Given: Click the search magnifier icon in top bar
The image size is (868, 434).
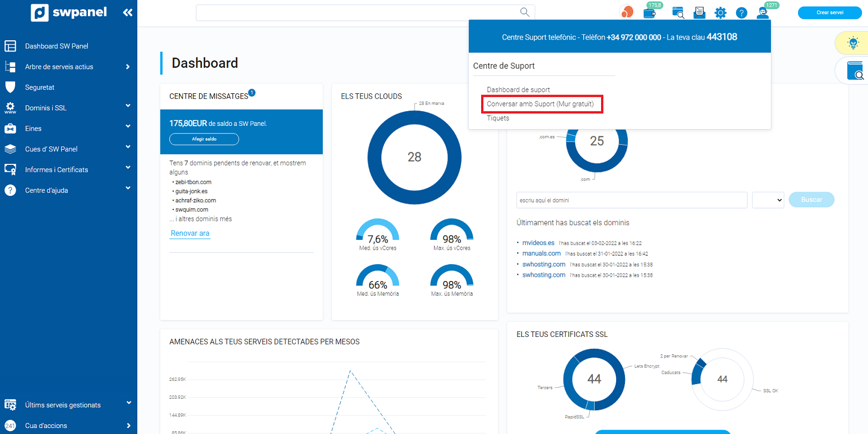Looking at the screenshot, I should (x=525, y=12).
